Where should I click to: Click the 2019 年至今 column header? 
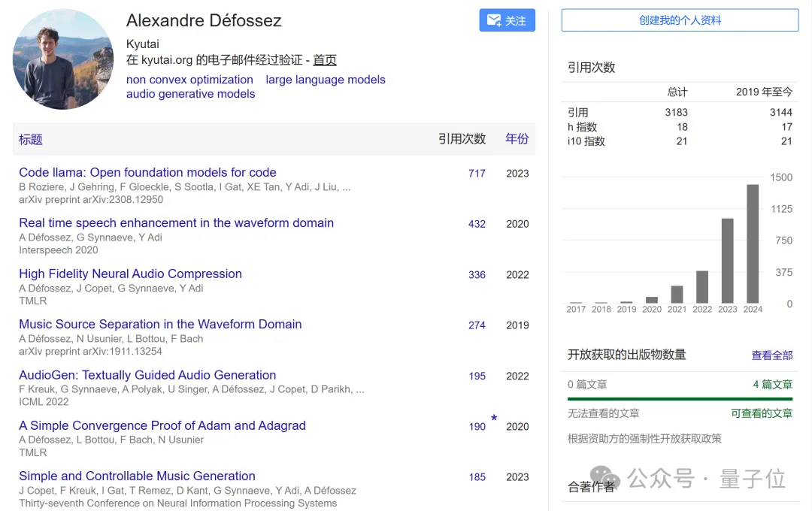pos(765,92)
